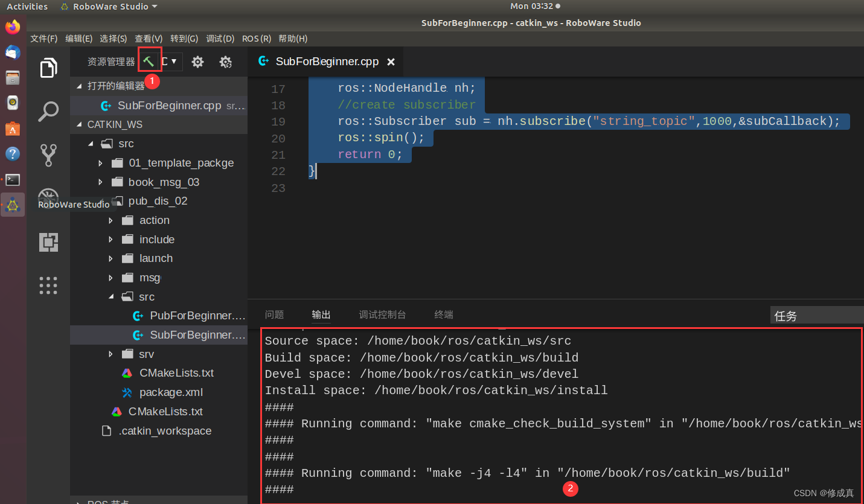This screenshot has width=864, height=504.
Task: Launch Firefox from the Ubuntu dock
Action: click(13, 27)
